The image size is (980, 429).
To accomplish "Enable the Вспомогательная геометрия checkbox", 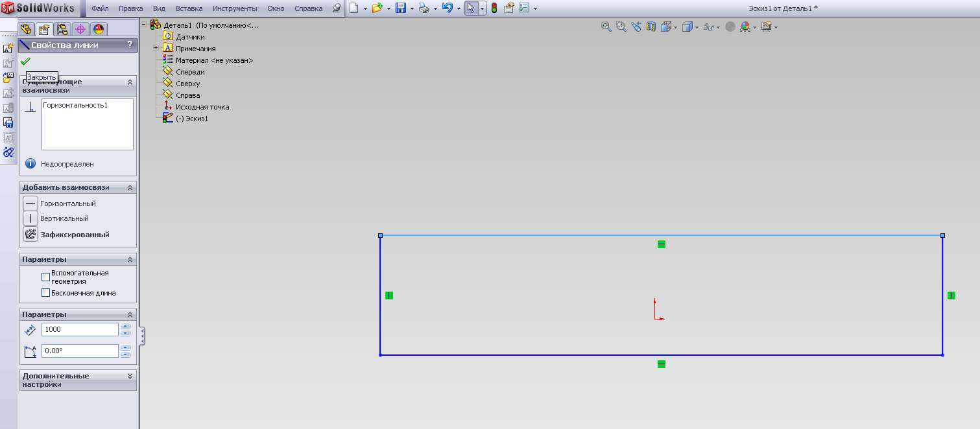I will (x=45, y=277).
